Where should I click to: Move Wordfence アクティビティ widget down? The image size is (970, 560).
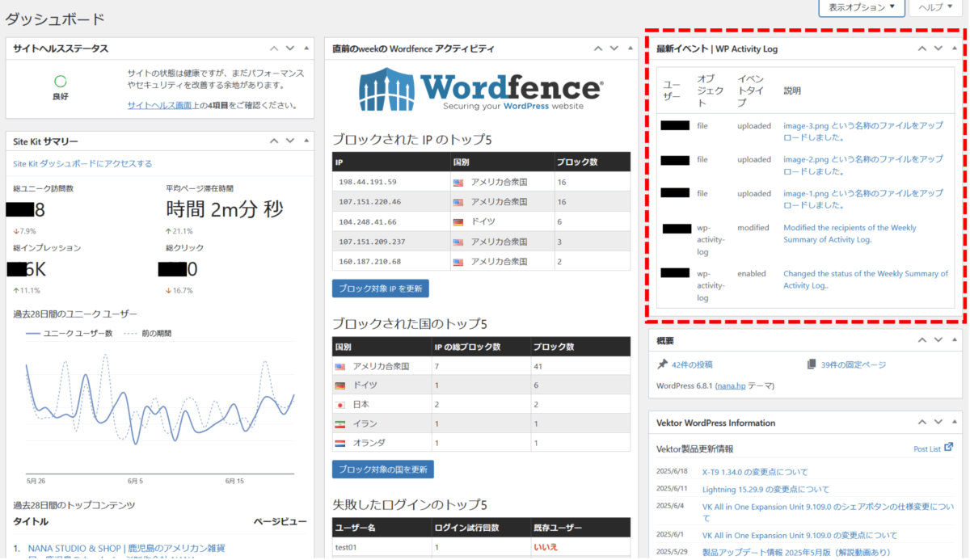point(614,48)
